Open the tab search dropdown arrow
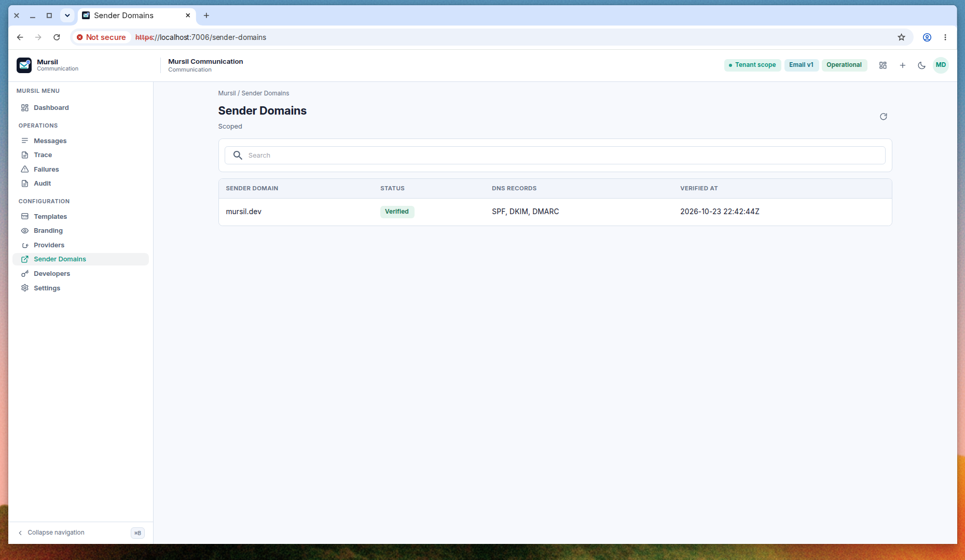 [x=67, y=16]
